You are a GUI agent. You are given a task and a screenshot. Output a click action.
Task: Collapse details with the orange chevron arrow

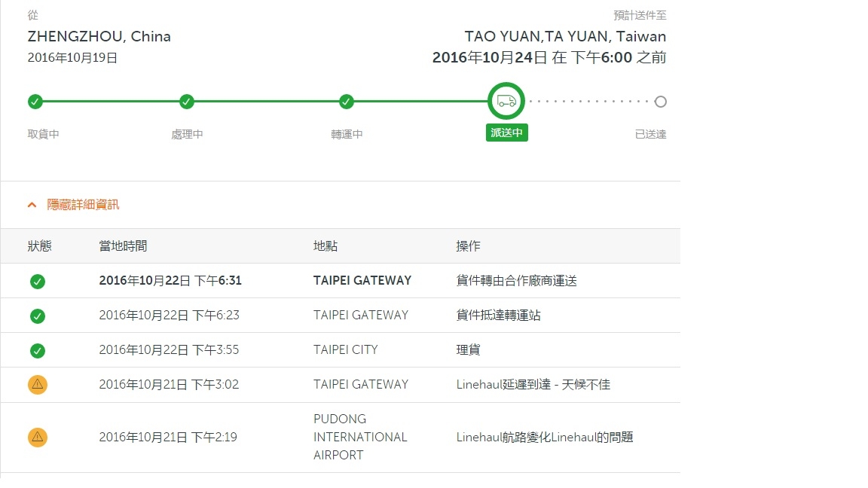[x=32, y=206]
